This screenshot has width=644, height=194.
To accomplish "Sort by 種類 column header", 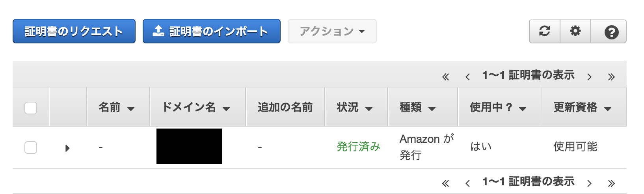I will tap(417, 107).
